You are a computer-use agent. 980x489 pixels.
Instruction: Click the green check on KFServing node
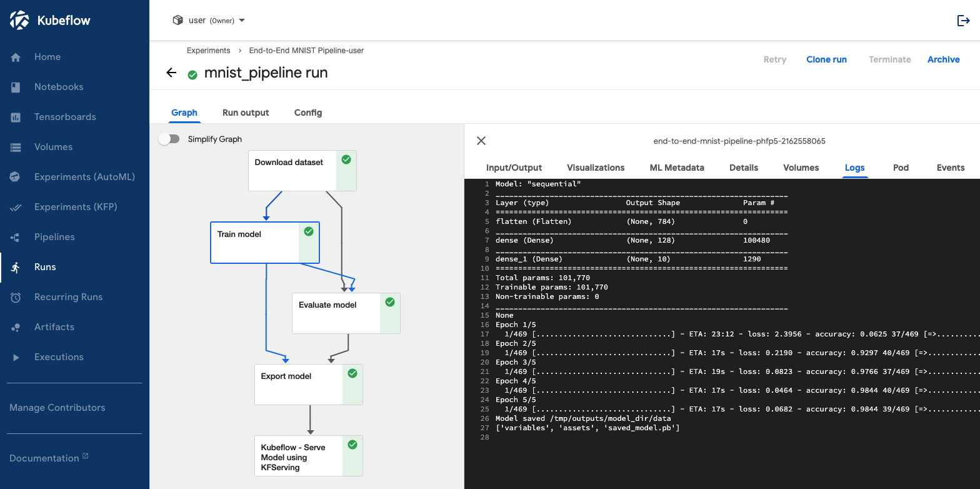point(352,445)
